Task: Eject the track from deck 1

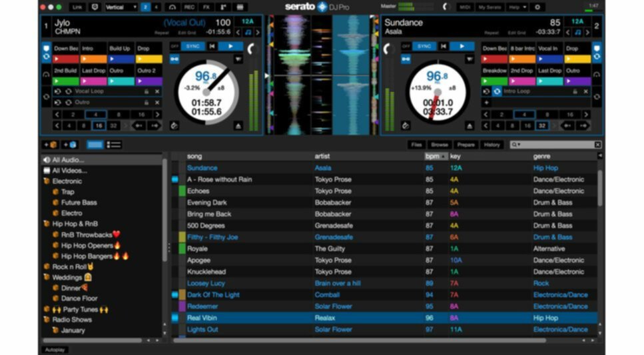Action: 238,126
